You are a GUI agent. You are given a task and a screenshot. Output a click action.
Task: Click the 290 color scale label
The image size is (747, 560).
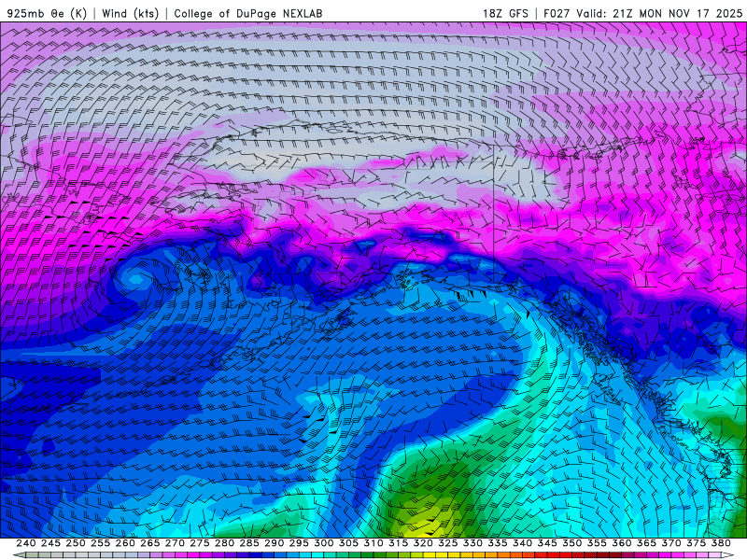click(274, 543)
